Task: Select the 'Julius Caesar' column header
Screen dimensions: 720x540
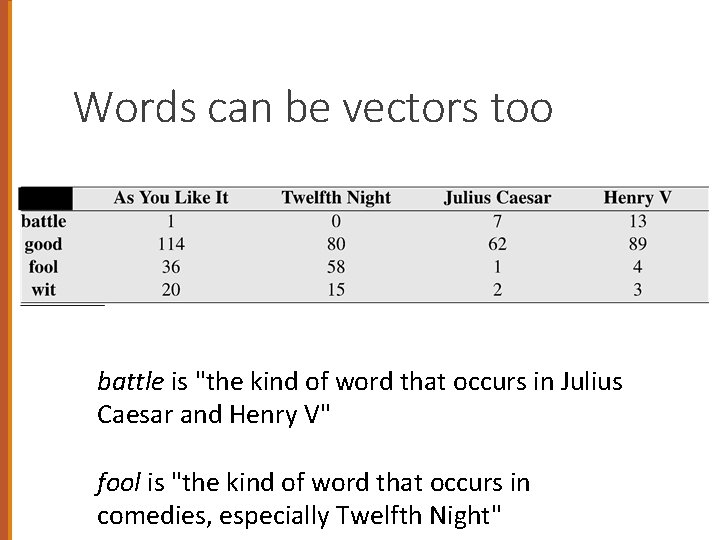Action: (497, 198)
